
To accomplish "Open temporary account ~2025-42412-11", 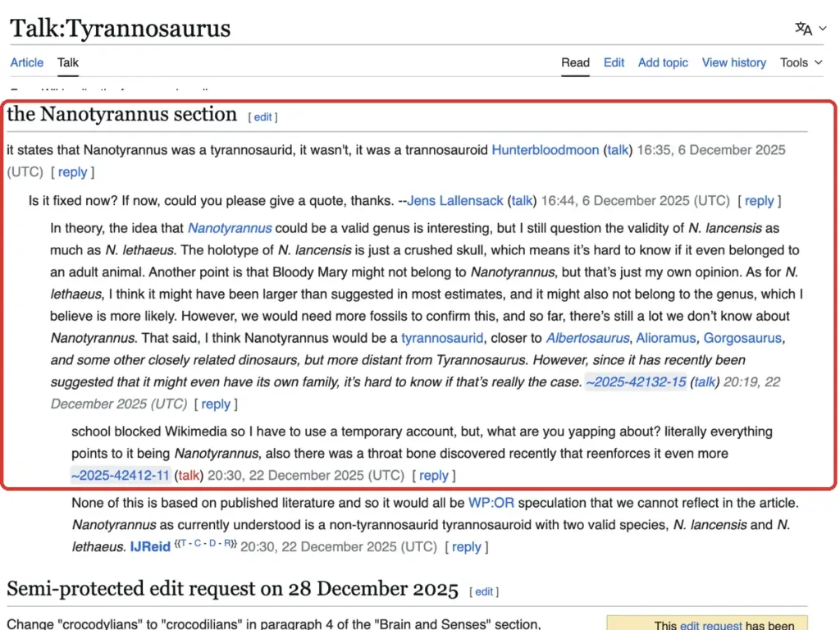I will (x=121, y=475).
